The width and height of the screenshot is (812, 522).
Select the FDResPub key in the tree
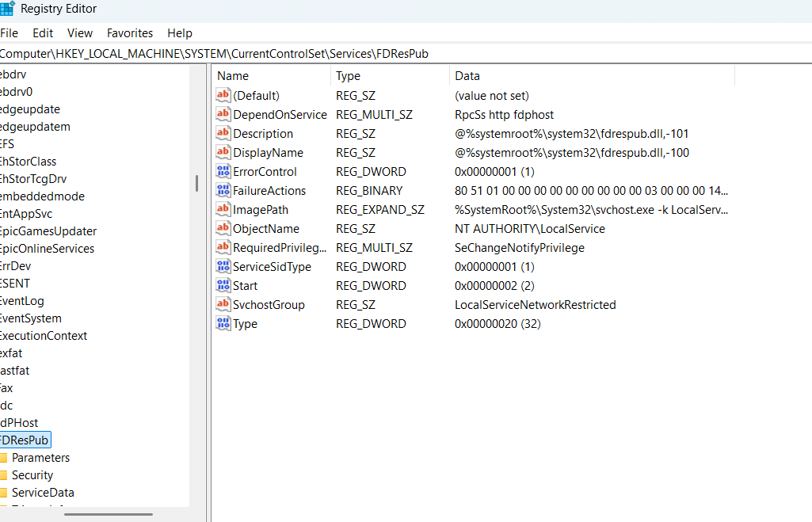point(25,440)
